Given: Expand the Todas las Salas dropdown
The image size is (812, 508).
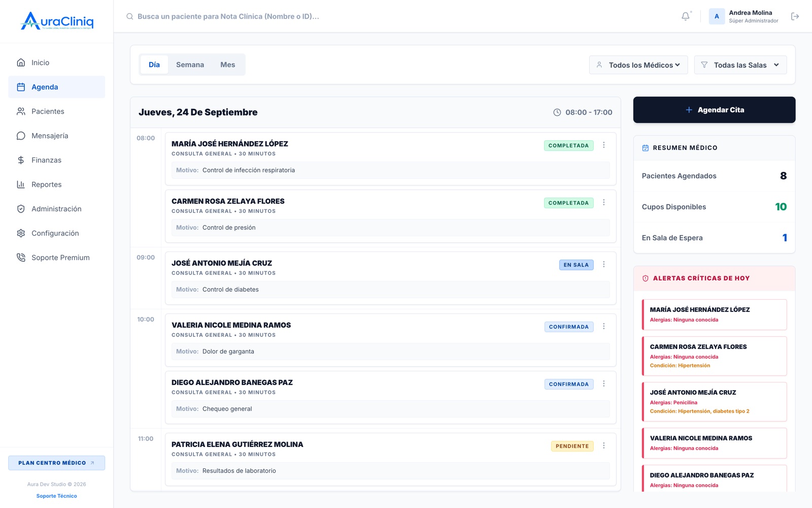Looking at the screenshot, I should click(x=740, y=65).
